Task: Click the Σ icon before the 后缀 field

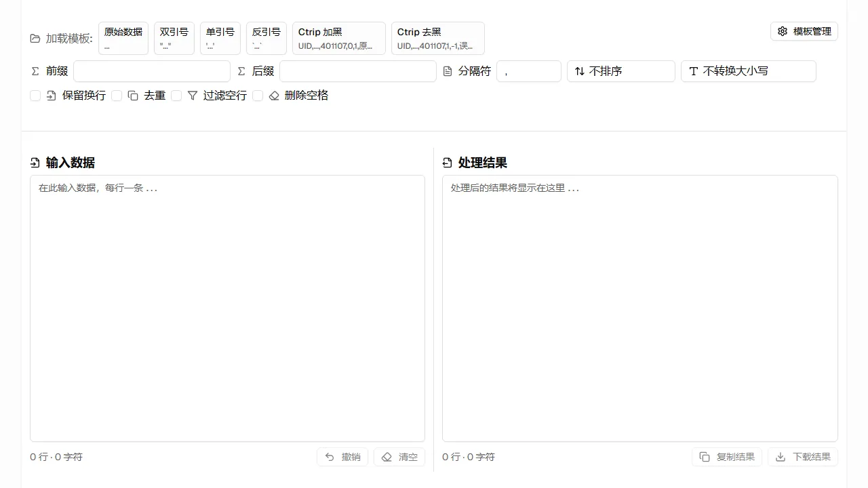Action: (241, 70)
